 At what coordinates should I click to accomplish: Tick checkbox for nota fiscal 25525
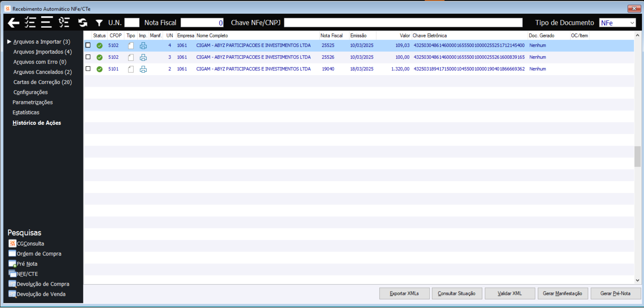click(x=88, y=45)
